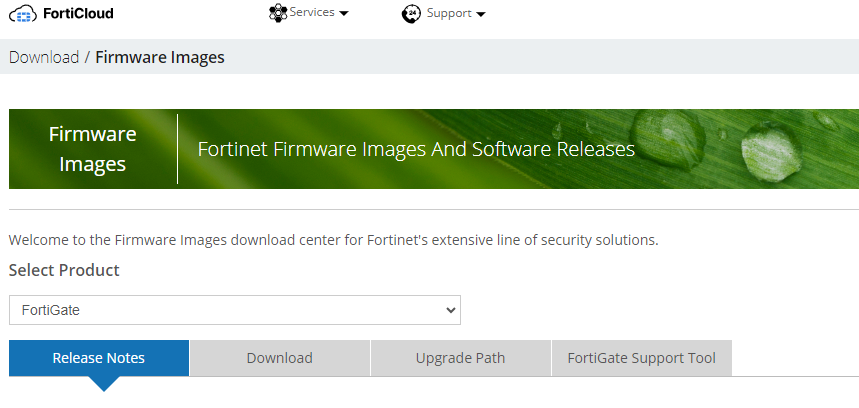Switch to the Upgrade Path tab

click(x=460, y=358)
